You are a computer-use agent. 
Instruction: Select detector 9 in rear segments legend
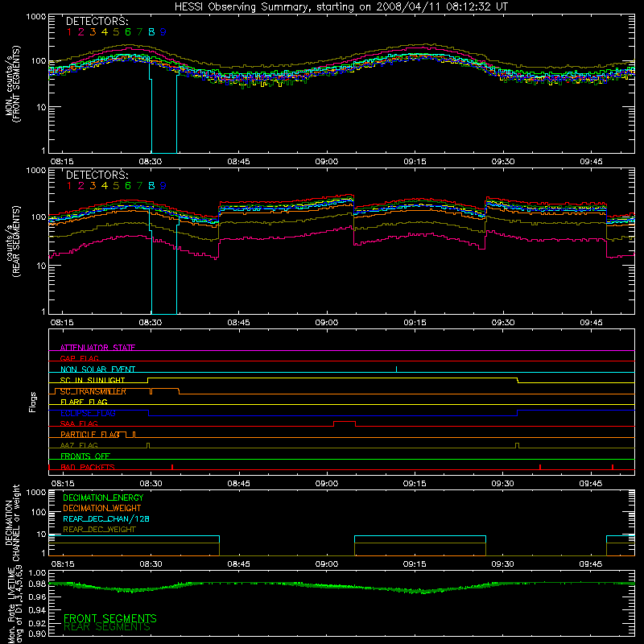tap(163, 186)
